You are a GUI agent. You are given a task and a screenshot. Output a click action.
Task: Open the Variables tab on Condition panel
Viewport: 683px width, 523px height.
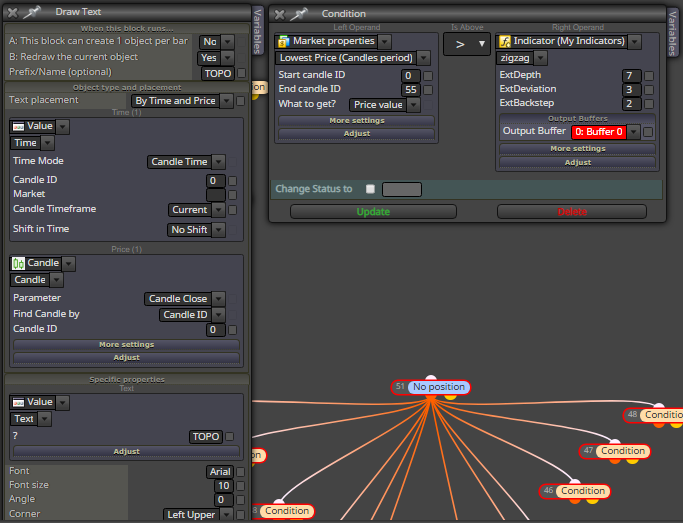pyautogui.click(x=673, y=33)
